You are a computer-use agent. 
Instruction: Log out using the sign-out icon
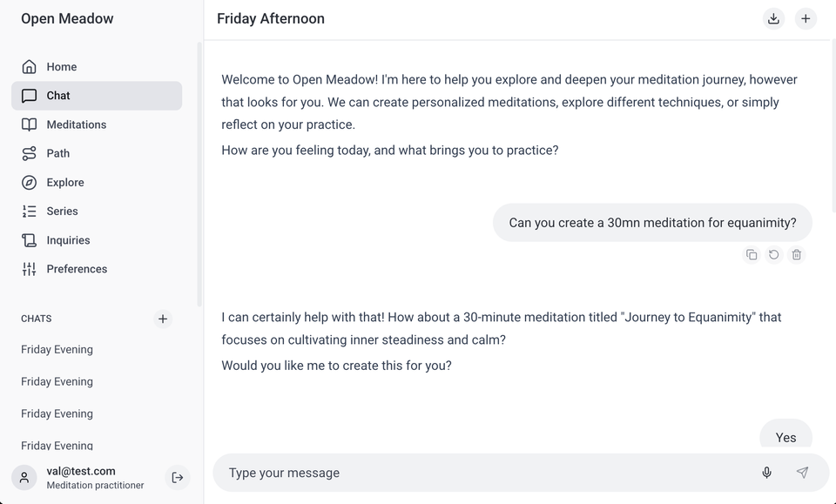click(178, 477)
